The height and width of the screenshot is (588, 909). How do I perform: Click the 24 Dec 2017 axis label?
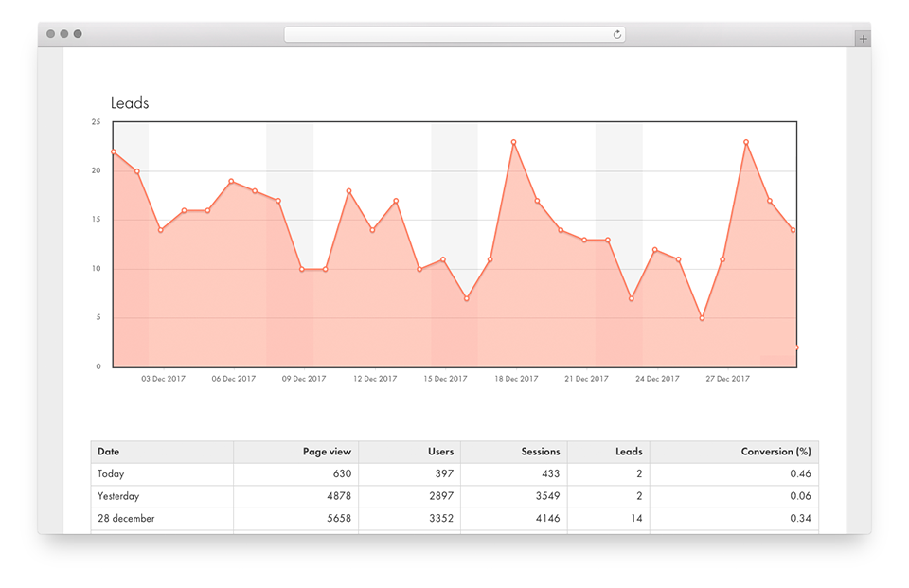point(657,379)
